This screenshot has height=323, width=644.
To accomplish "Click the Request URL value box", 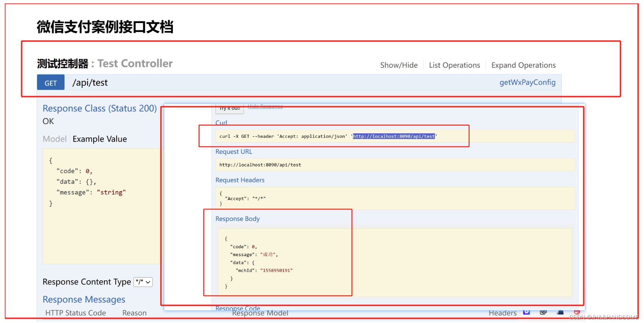I will (x=395, y=165).
